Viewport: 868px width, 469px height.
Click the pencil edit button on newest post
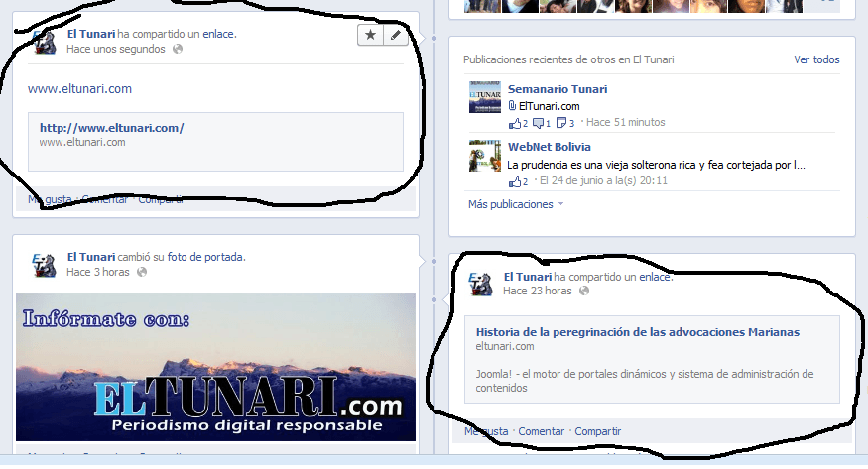point(395,35)
